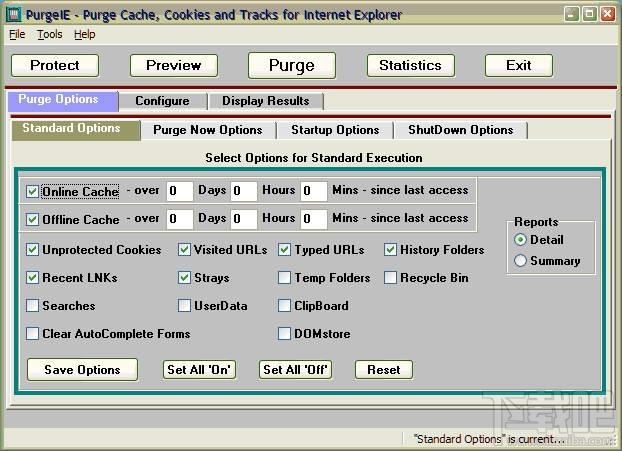Select the Summary report radio button
Image resolution: width=622 pixels, height=451 pixels.
(520, 261)
